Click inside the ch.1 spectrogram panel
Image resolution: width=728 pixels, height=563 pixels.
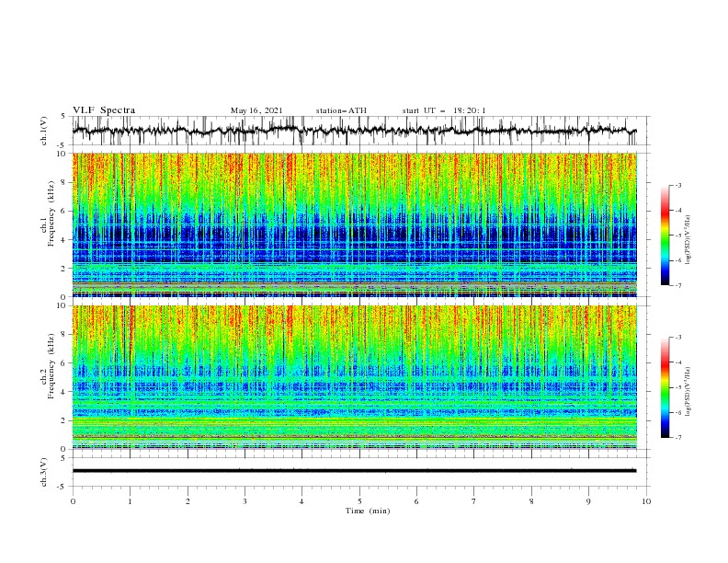click(355, 224)
